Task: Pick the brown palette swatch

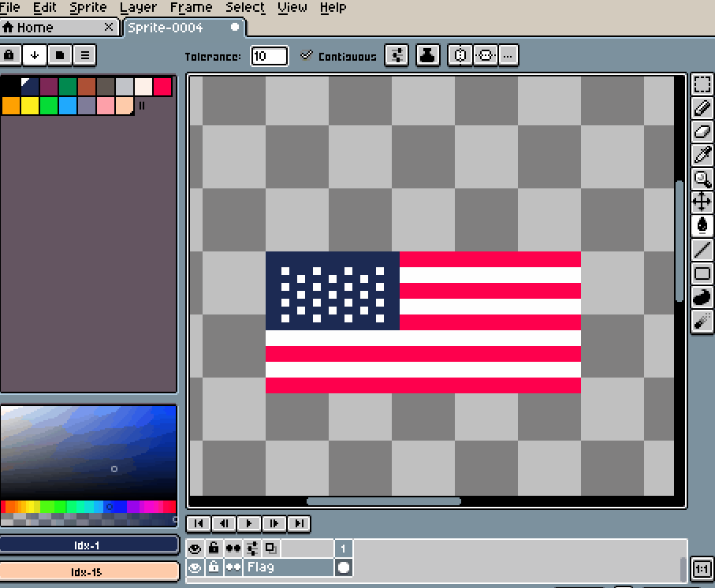Action: (x=87, y=87)
